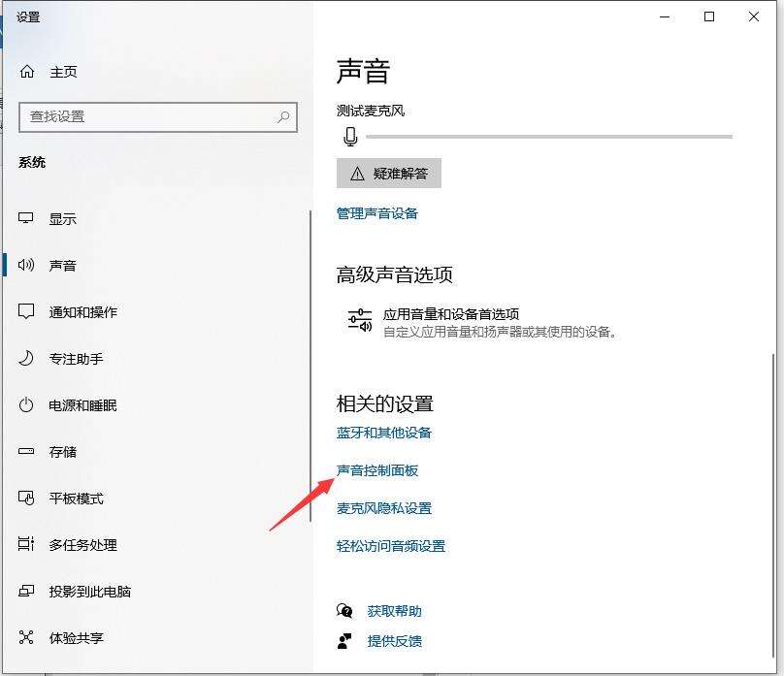Click the monitor icon for 显示
The width and height of the screenshot is (784, 676).
[x=26, y=218]
